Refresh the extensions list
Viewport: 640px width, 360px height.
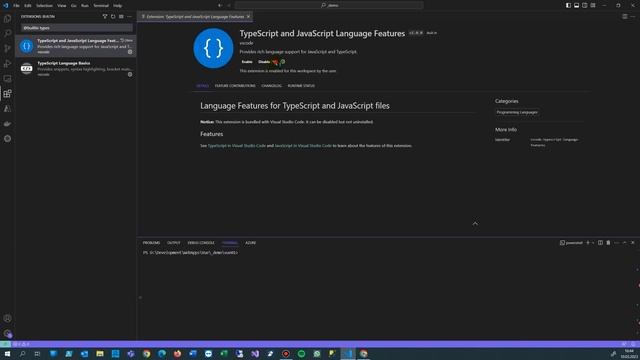point(113,17)
